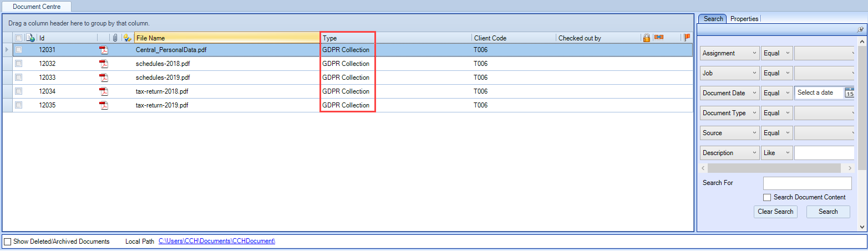Screen dimensions: 868x252
Task: Click the PDF icon for tax-return-2018.pdf
Action: 103,91
